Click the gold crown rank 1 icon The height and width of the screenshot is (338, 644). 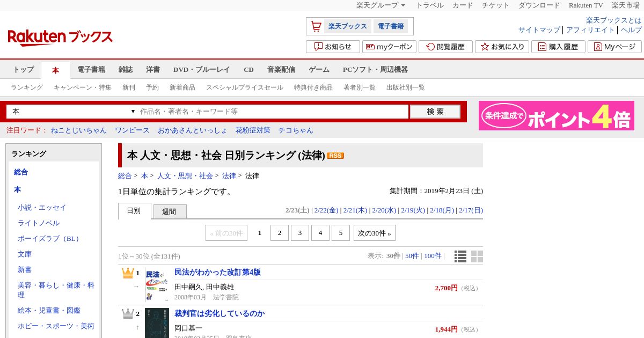point(128,273)
